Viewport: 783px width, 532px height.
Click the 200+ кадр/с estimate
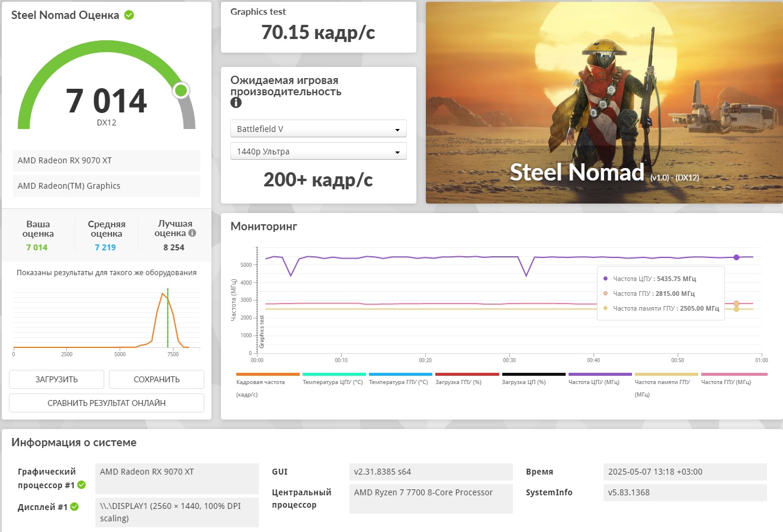pyautogui.click(x=318, y=179)
